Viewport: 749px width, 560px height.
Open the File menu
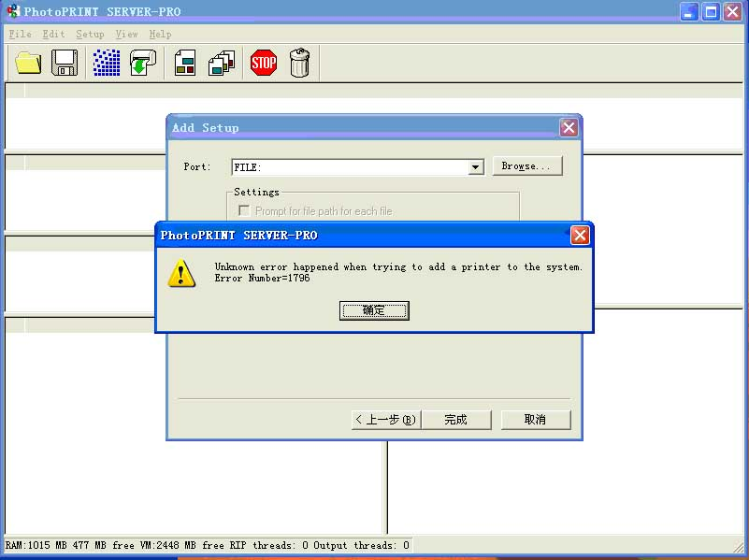20,34
